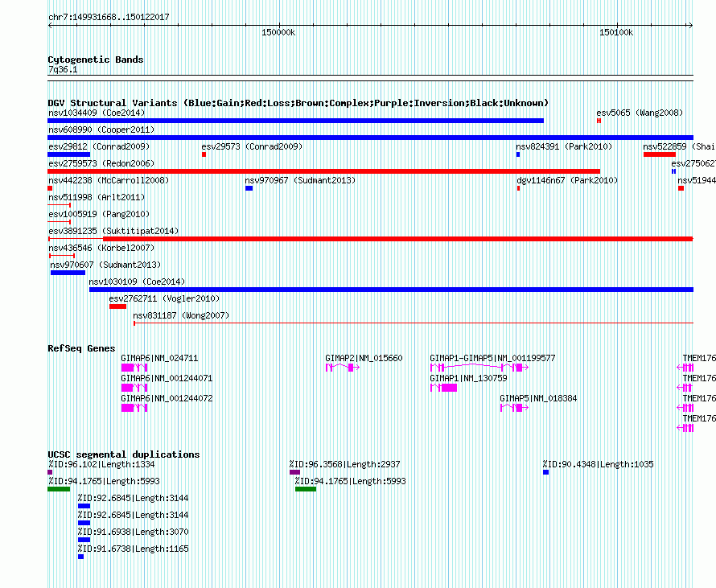The image size is (716, 588).
Task: Click the nsv970967 (Sudmant2013) blue marker
Action: [249, 188]
